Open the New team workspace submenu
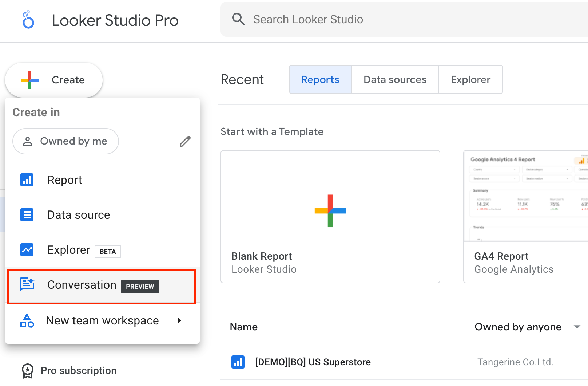588x386 pixels. 102,320
